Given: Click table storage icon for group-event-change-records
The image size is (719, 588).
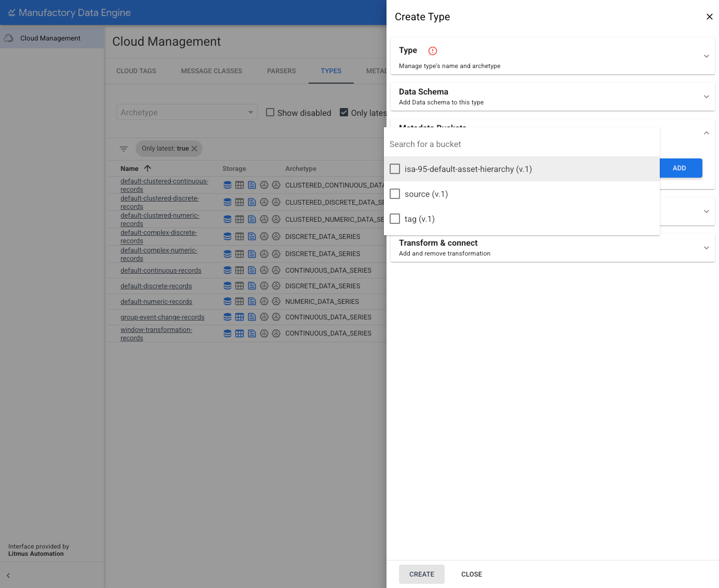Looking at the screenshot, I should click(x=239, y=317).
